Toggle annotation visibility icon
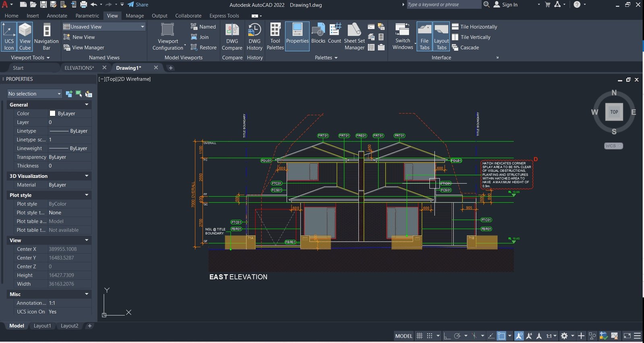Viewport: 644px width, 343px height. click(x=519, y=336)
